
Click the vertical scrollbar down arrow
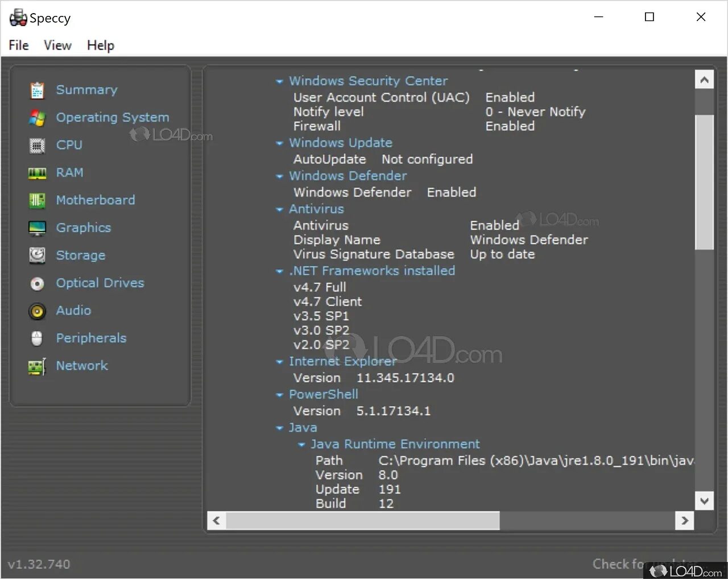(x=704, y=501)
